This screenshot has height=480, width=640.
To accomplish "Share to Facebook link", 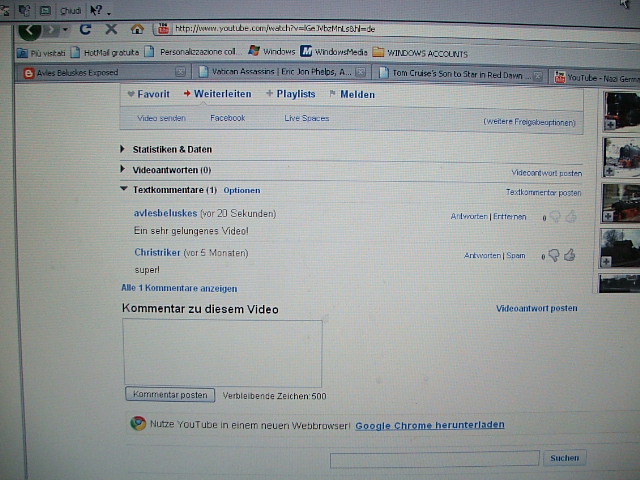I will pos(227,118).
